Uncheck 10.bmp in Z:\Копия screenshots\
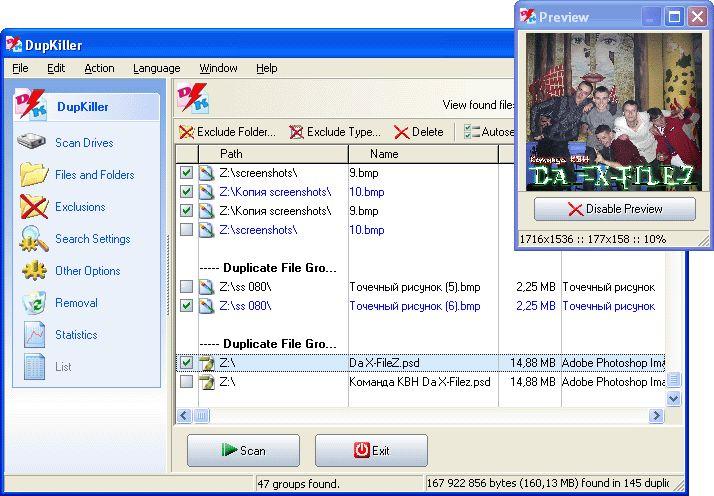Image resolution: width=714 pixels, height=496 pixels. click(x=186, y=192)
